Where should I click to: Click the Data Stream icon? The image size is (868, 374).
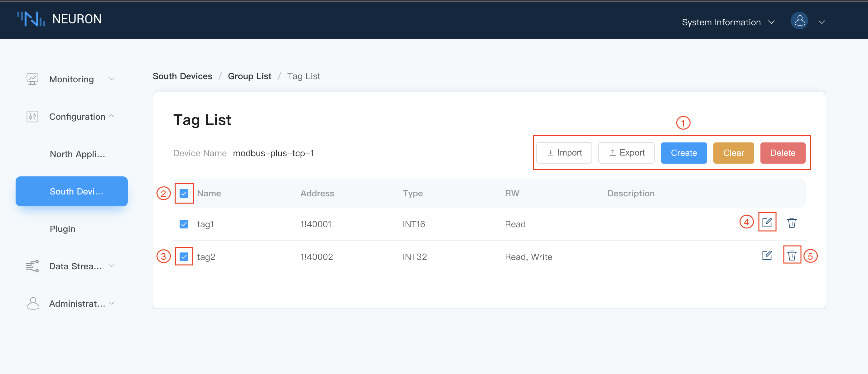coord(32,266)
